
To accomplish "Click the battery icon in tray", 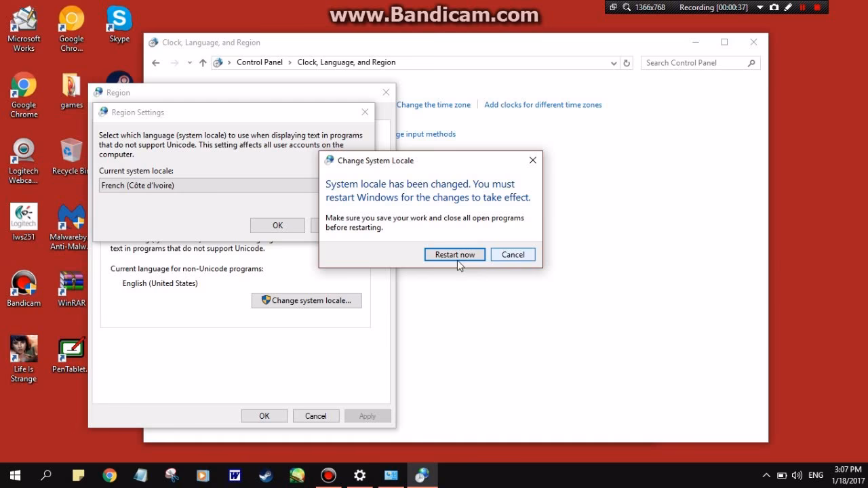I will 782,475.
